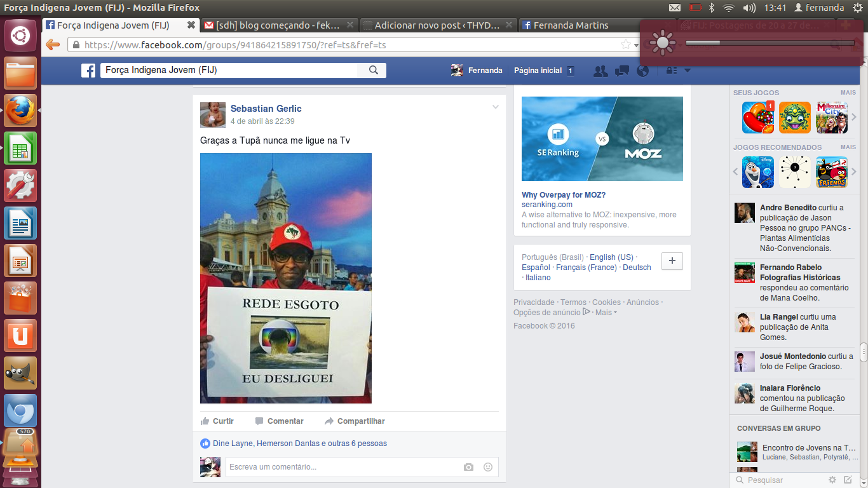Open the Why Overpay for MOZ? ad link
The width and height of the screenshot is (868, 488).
(564, 195)
